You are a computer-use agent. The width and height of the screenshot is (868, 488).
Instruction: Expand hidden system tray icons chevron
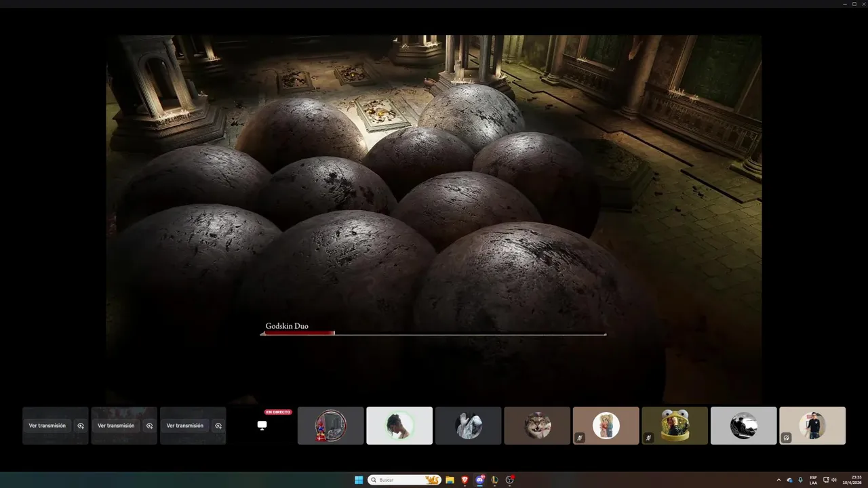pos(778,480)
